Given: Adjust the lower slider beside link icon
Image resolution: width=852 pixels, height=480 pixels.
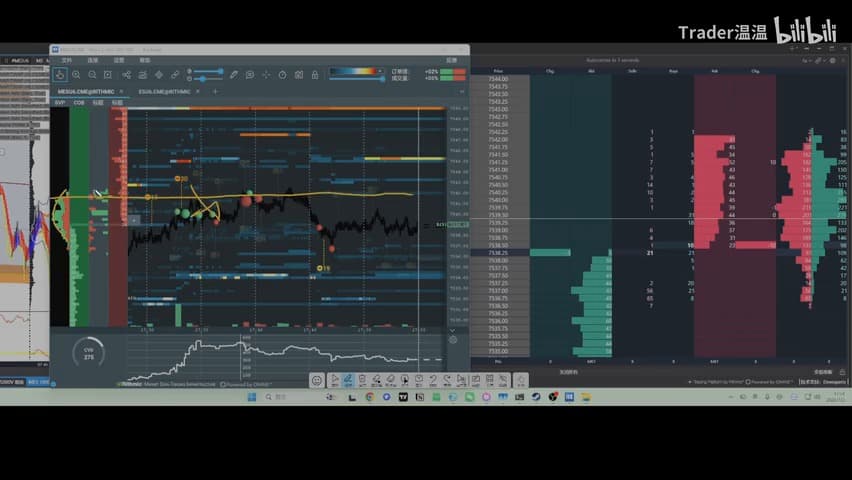Looking at the screenshot, I should (x=206, y=79).
